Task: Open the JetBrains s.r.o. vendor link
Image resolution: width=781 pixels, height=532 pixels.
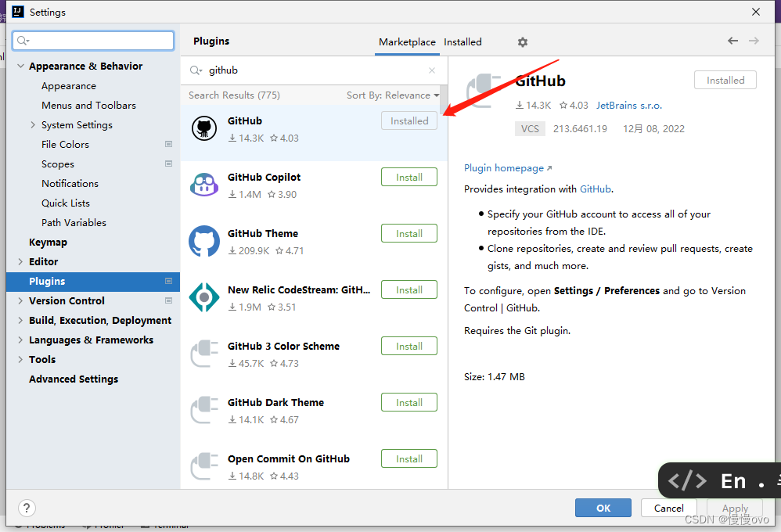Action: pyautogui.click(x=628, y=105)
